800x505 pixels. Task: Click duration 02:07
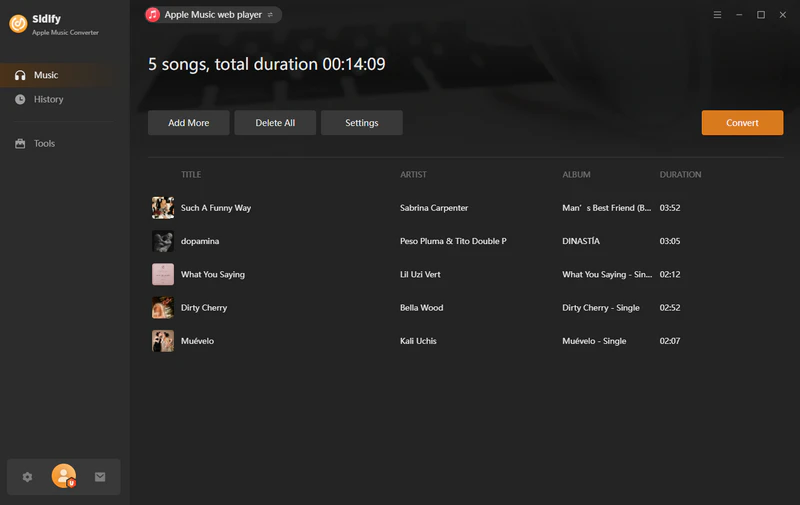tap(670, 341)
